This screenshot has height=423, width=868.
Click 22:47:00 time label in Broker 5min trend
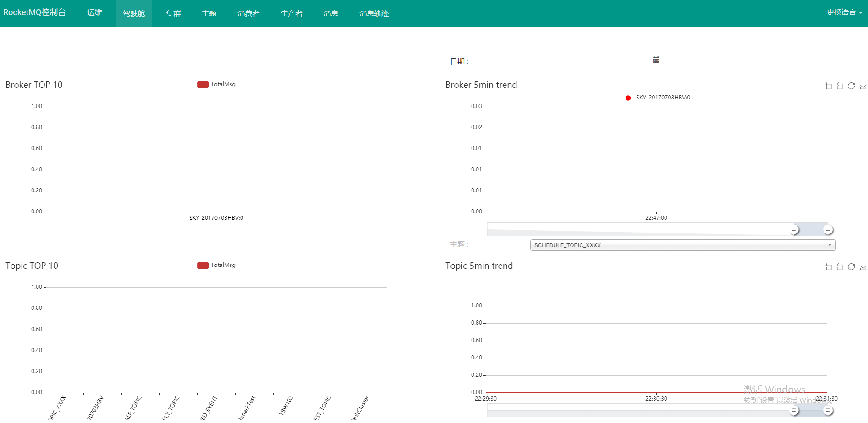pos(656,218)
